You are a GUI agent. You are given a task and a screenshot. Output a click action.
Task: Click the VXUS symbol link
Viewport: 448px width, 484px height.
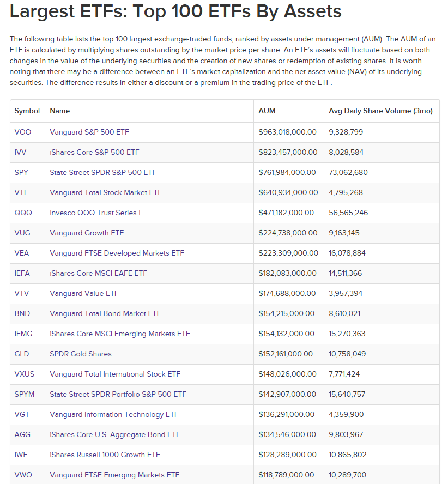(x=25, y=374)
